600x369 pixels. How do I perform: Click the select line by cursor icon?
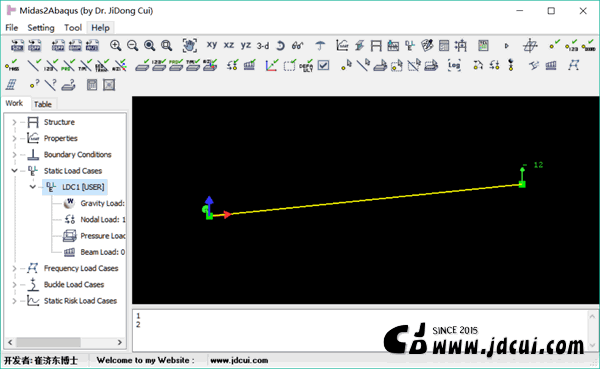[363, 65]
